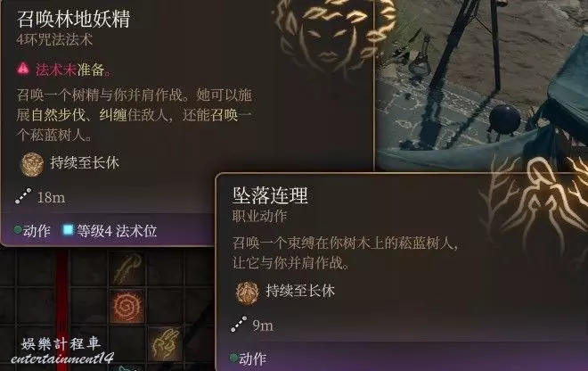Click the red spiral spell icon
588x371 pixels.
point(127,306)
